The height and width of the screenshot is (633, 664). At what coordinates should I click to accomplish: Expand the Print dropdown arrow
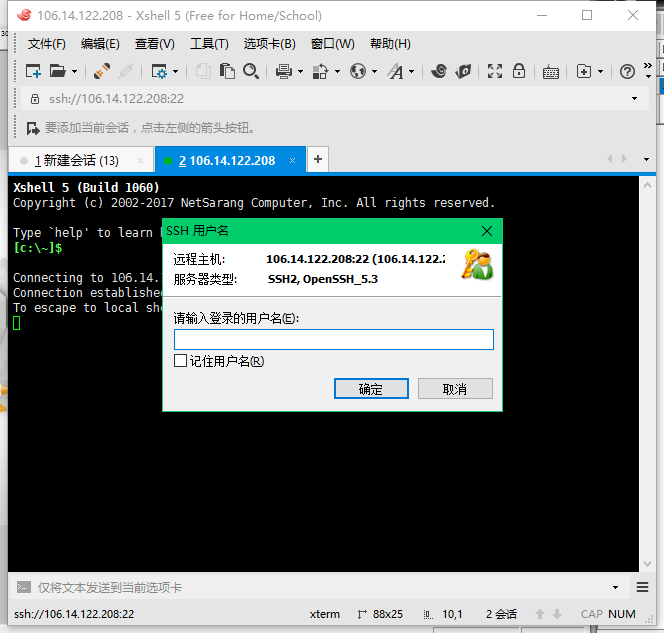(x=301, y=72)
